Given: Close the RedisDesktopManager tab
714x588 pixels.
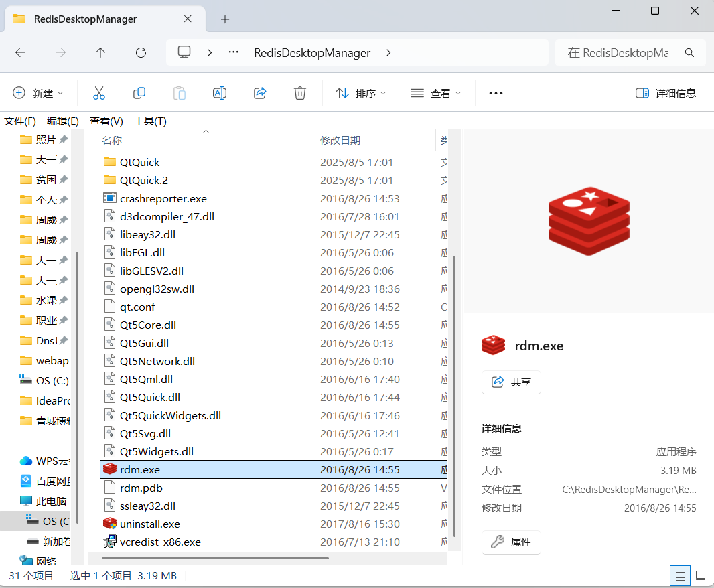Looking at the screenshot, I should [188, 19].
